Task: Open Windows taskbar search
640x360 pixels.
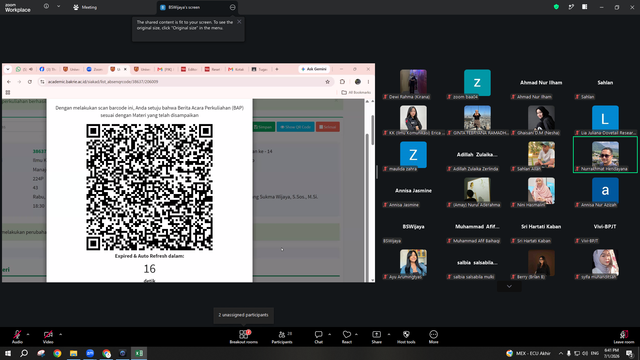Action: (24, 353)
